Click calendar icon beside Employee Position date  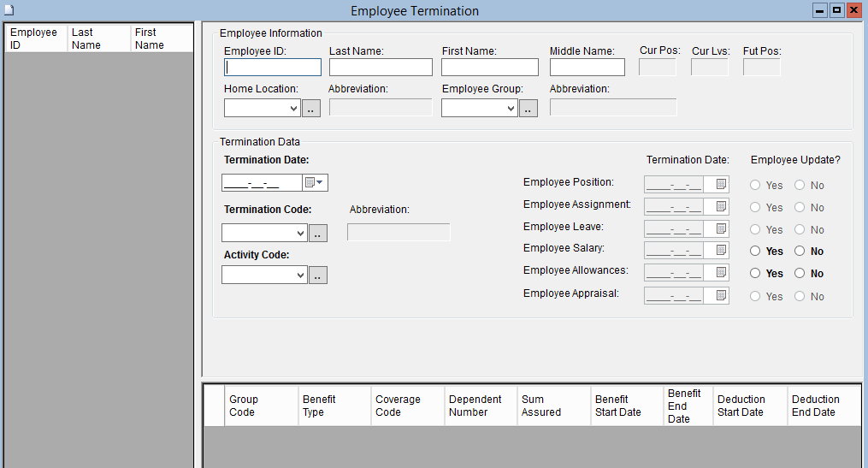pyautogui.click(x=720, y=184)
